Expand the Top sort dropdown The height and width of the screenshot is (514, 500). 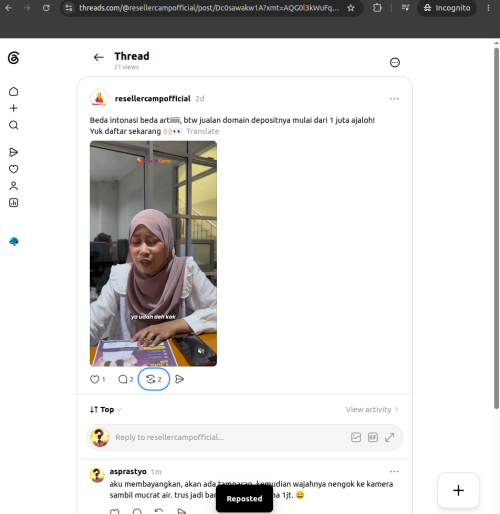click(x=106, y=410)
